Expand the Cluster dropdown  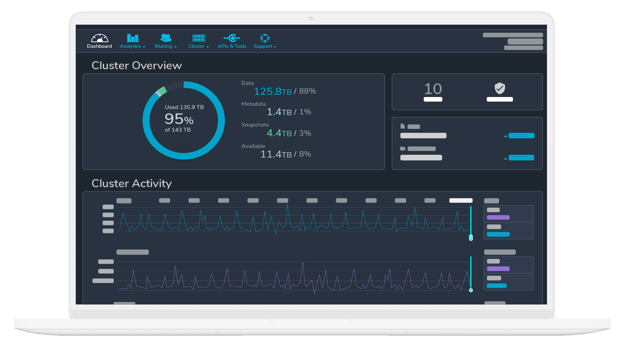coord(198,46)
